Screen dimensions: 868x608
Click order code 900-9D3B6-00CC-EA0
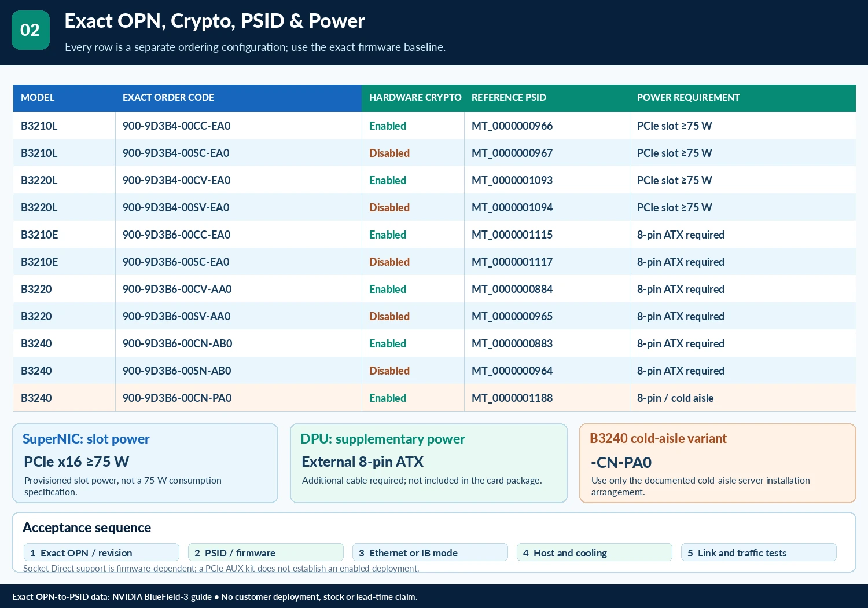point(176,235)
